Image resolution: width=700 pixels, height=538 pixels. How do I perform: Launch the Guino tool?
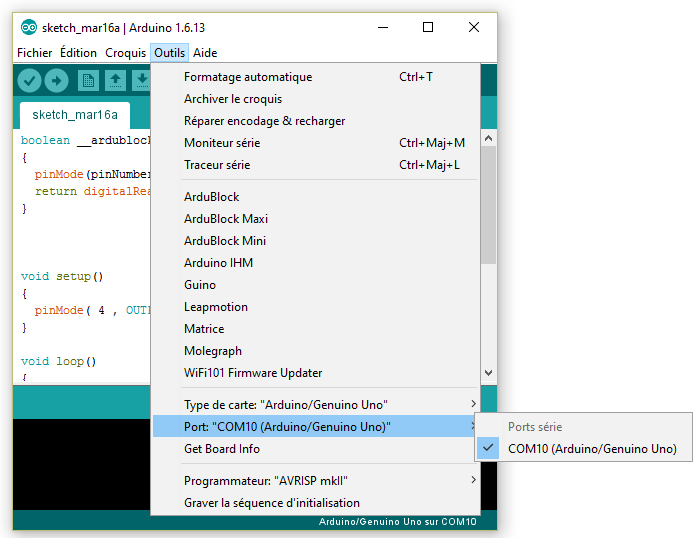coord(316,285)
